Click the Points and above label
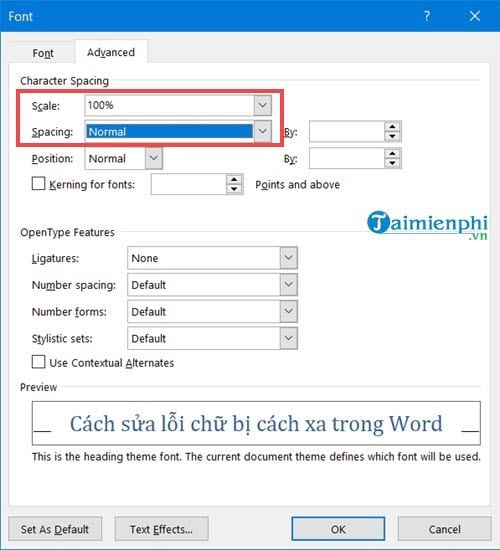The width and height of the screenshot is (500, 550). 298,185
